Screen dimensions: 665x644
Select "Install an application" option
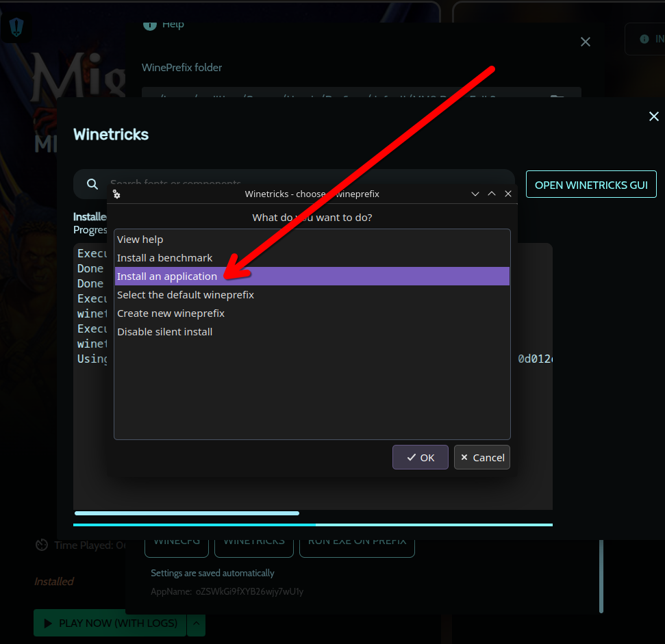312,276
